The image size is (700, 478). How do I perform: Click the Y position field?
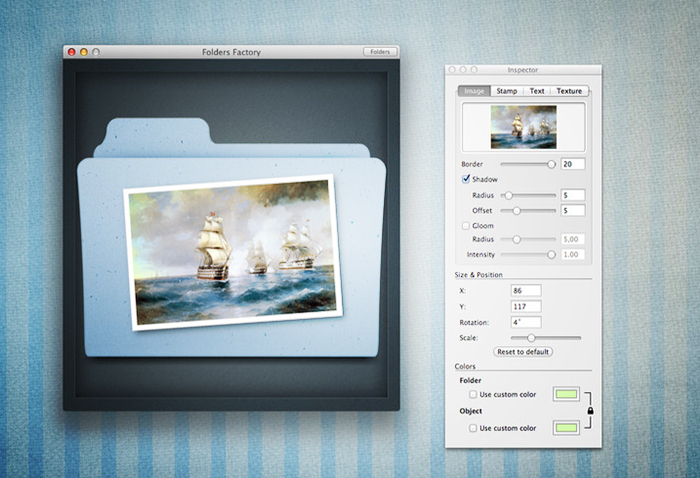point(526,307)
